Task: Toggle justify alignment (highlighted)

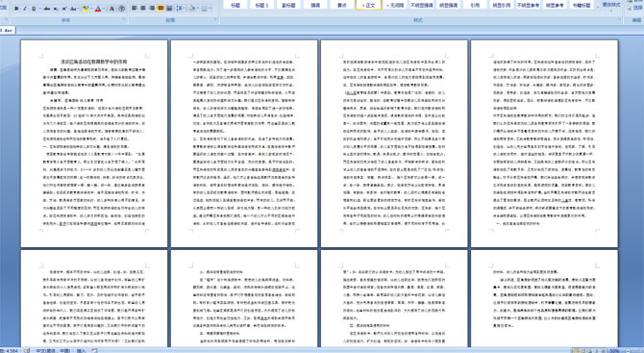Action: click(161, 9)
